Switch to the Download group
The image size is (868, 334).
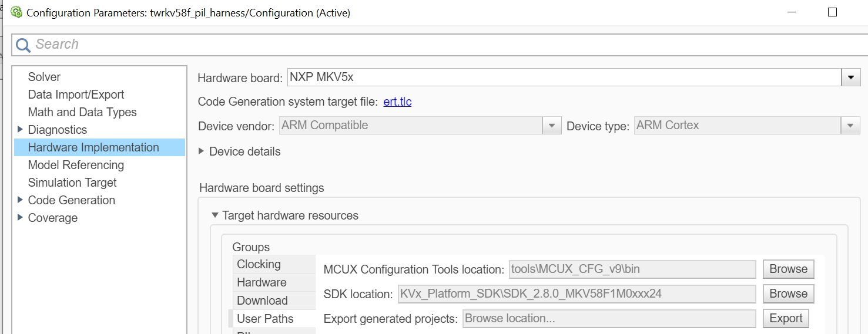click(262, 301)
